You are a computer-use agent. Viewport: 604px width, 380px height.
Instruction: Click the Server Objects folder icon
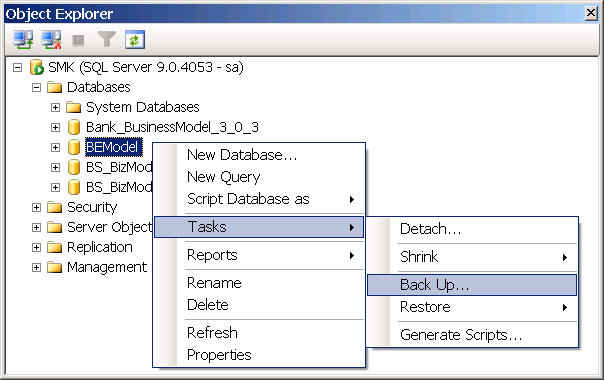click(x=54, y=227)
